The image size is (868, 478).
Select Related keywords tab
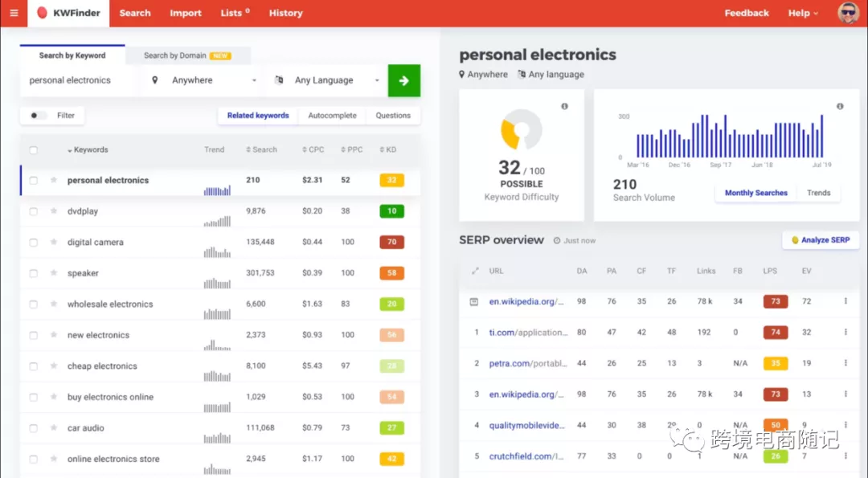tap(258, 116)
